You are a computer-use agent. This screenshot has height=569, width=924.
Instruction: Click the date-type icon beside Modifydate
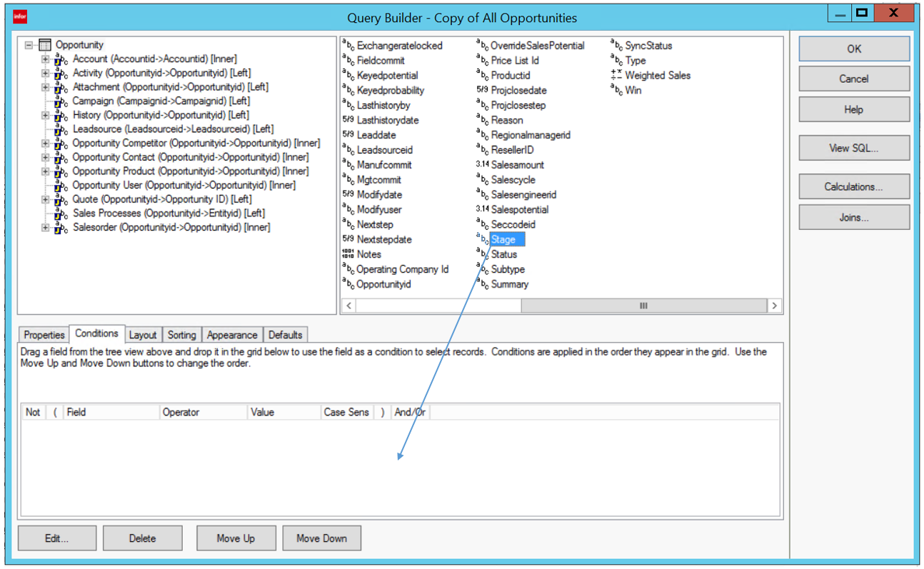[x=348, y=194]
